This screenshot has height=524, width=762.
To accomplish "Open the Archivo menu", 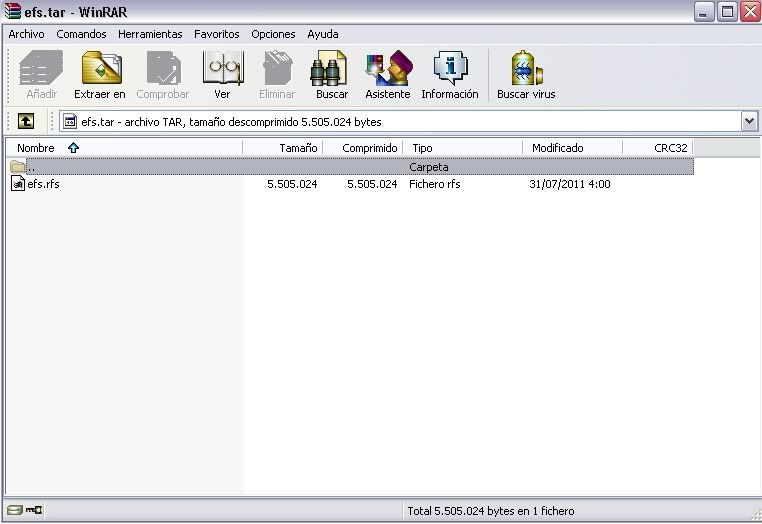I will pyautogui.click(x=26, y=34).
